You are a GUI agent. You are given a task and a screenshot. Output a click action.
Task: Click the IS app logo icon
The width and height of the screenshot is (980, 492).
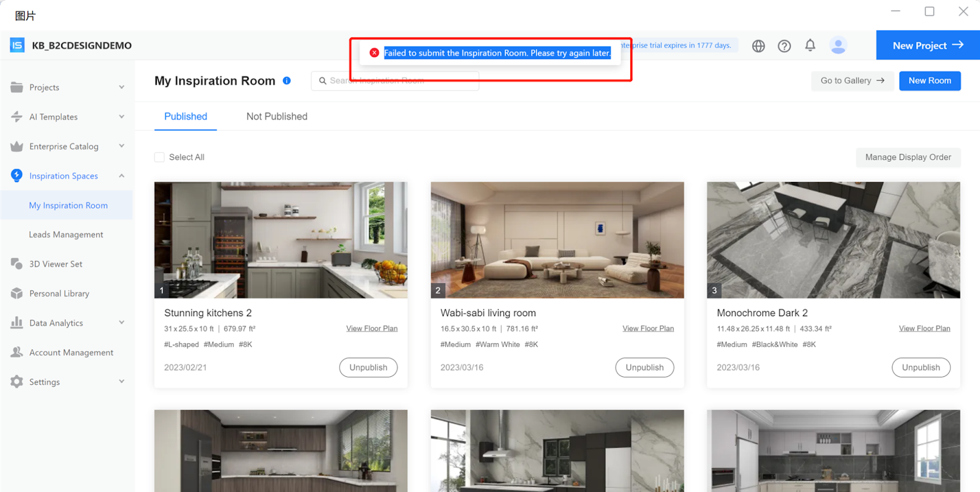tap(17, 45)
